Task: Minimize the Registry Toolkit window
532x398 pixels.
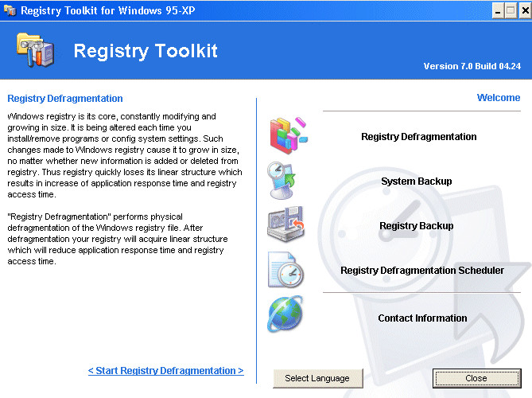Action: (x=497, y=11)
